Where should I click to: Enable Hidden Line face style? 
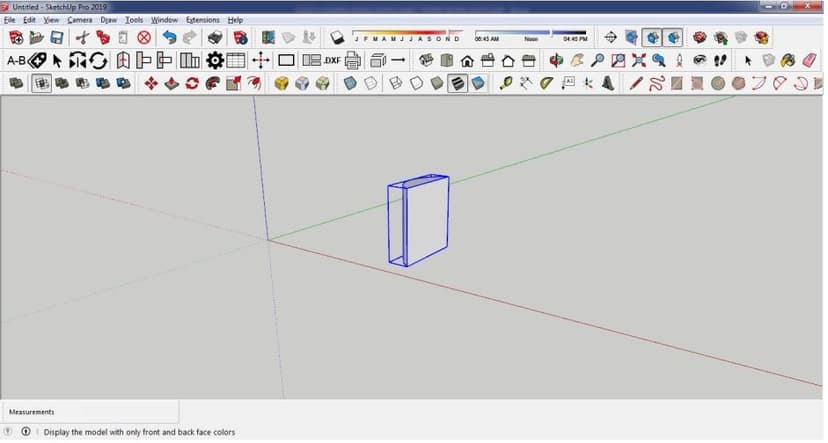[x=416, y=83]
